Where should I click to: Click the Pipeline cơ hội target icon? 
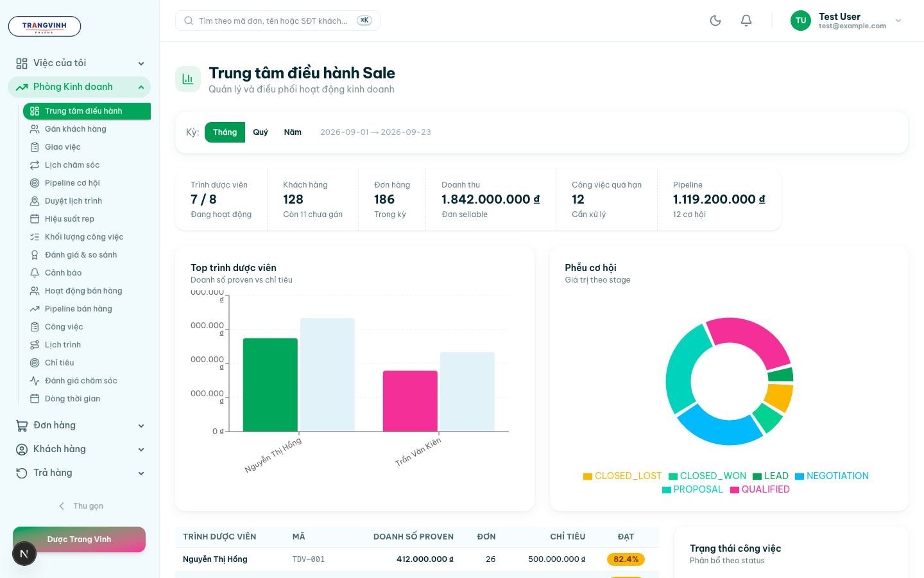click(35, 183)
